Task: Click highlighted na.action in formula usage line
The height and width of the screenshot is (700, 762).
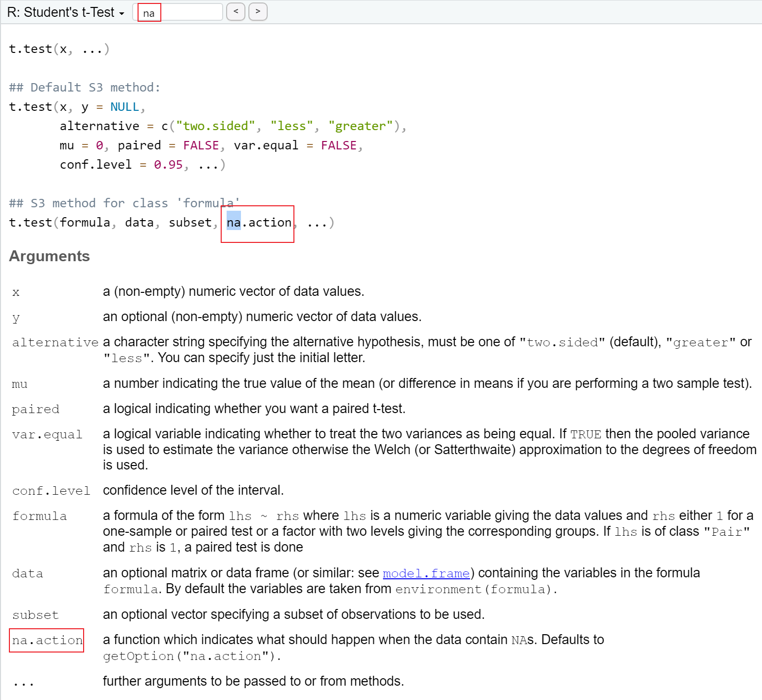Action: (259, 223)
